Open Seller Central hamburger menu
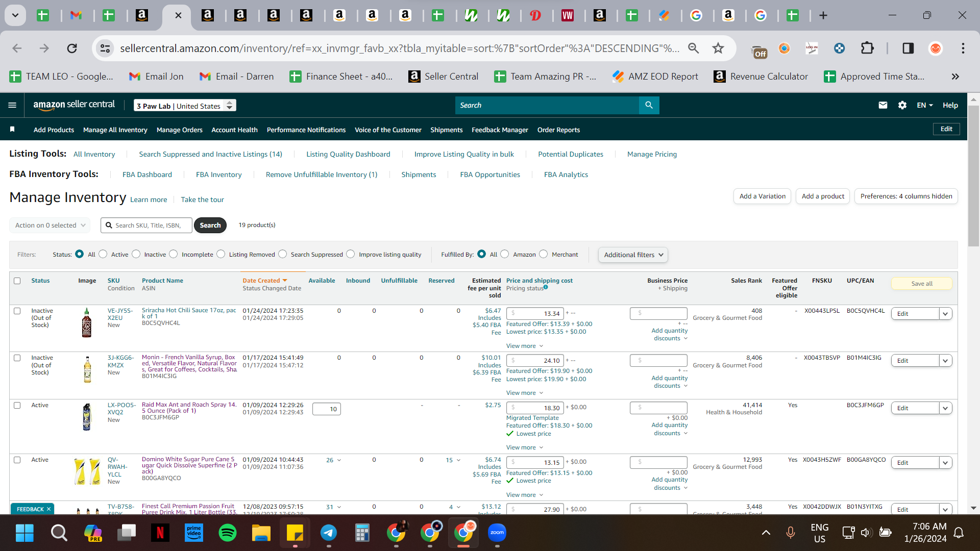Image resolution: width=980 pixels, height=551 pixels. pyautogui.click(x=12, y=105)
